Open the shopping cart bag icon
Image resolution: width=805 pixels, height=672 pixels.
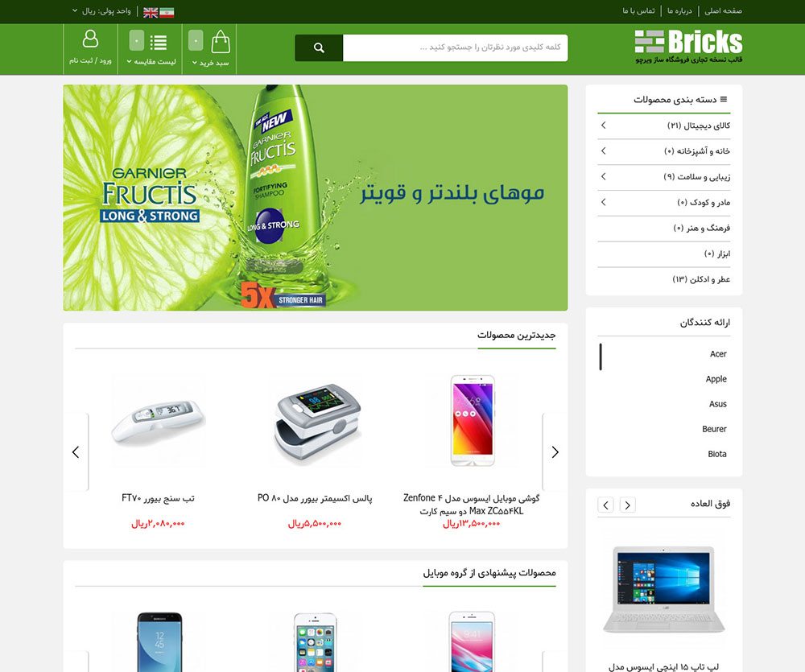(221, 42)
